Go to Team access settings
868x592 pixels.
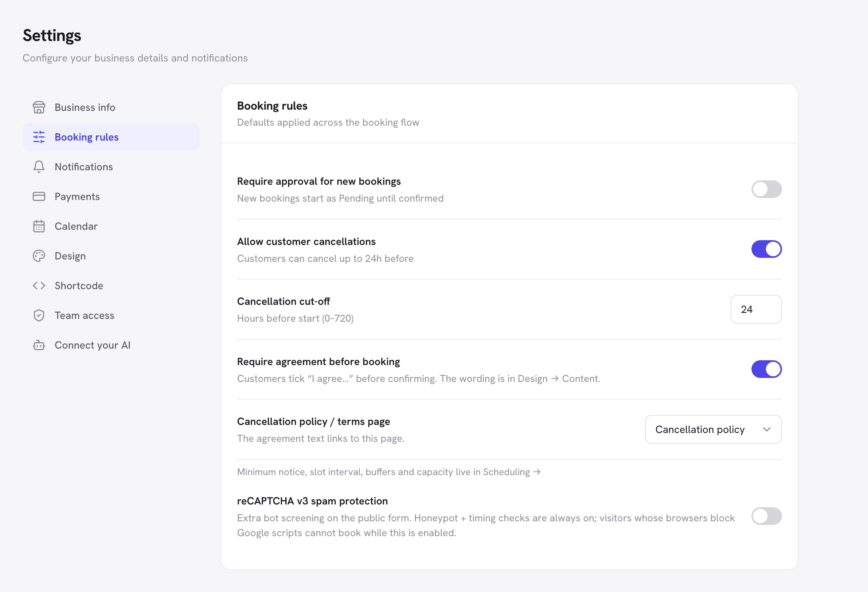point(111,315)
